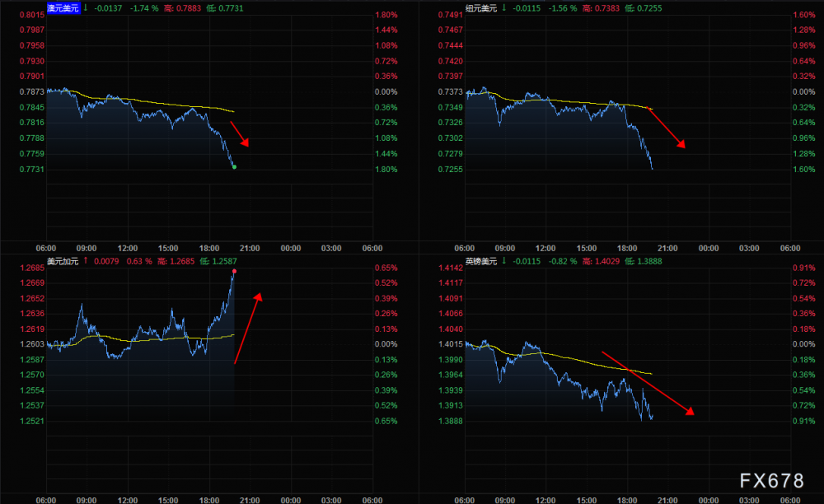824x504 pixels.
Task: Click the high value 0.7383 in header
Action: coord(607,8)
